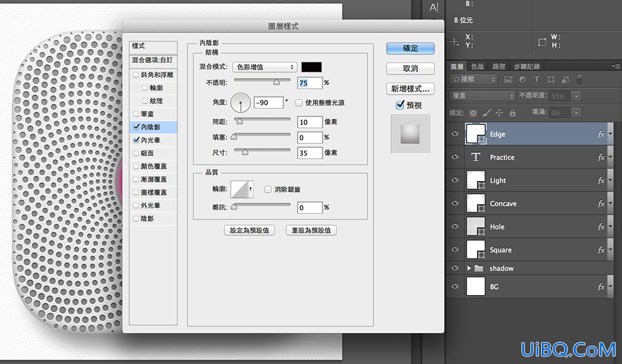Switch to 路徑 paths tab
Viewport: 622px width, 364px height.
tap(498, 67)
